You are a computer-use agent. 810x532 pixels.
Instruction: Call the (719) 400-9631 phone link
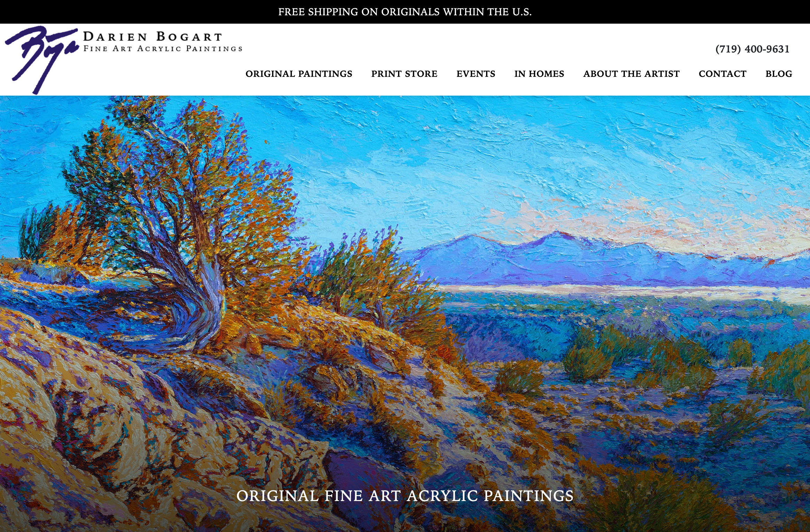point(753,49)
